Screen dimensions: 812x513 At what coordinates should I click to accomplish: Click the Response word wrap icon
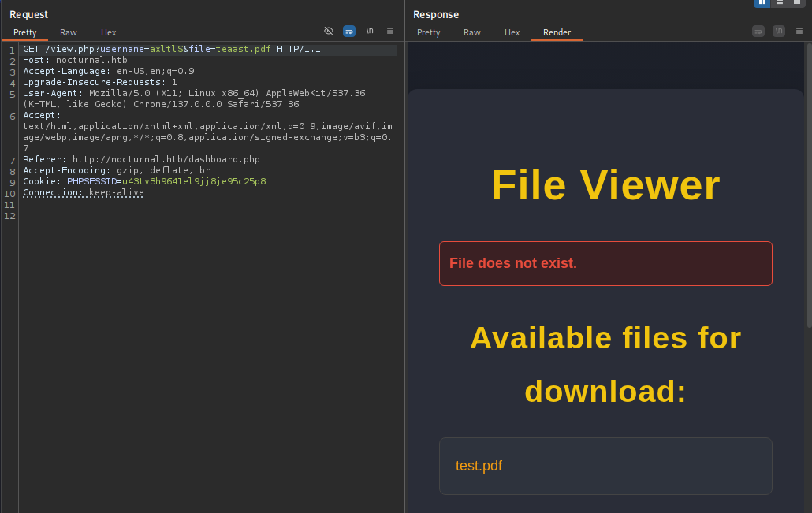pos(758,31)
